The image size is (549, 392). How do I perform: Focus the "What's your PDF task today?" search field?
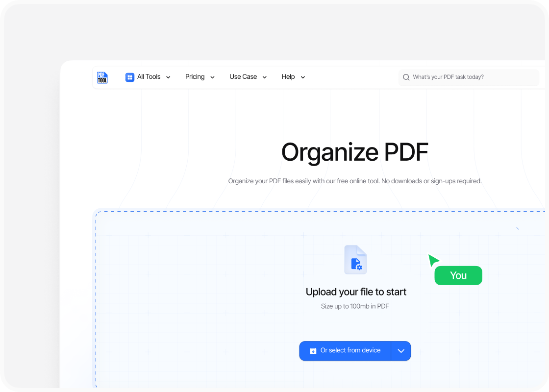coord(471,77)
